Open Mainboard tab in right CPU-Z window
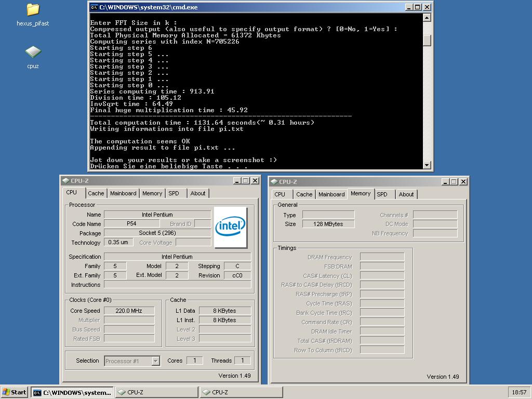Image resolution: width=532 pixels, height=399 pixels. pos(331,194)
